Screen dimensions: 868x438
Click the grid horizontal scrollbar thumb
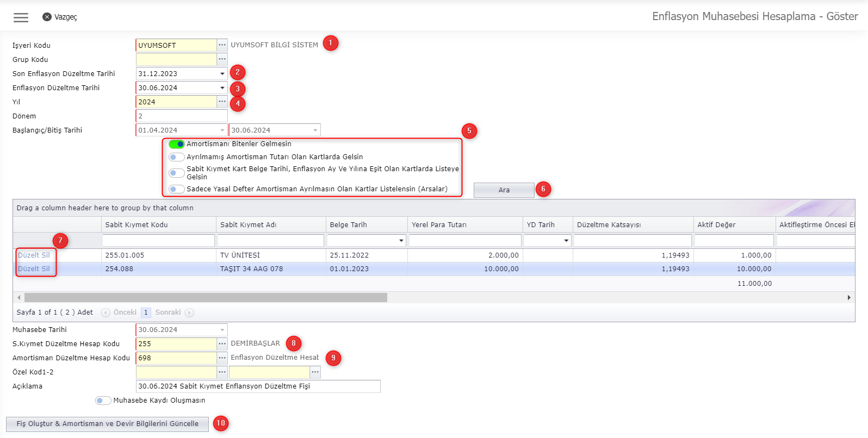coord(206,298)
